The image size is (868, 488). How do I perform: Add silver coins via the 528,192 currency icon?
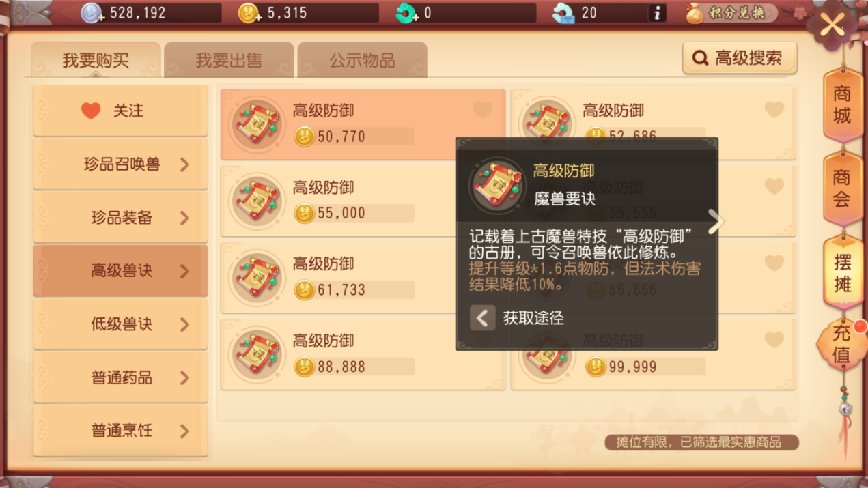(x=92, y=13)
